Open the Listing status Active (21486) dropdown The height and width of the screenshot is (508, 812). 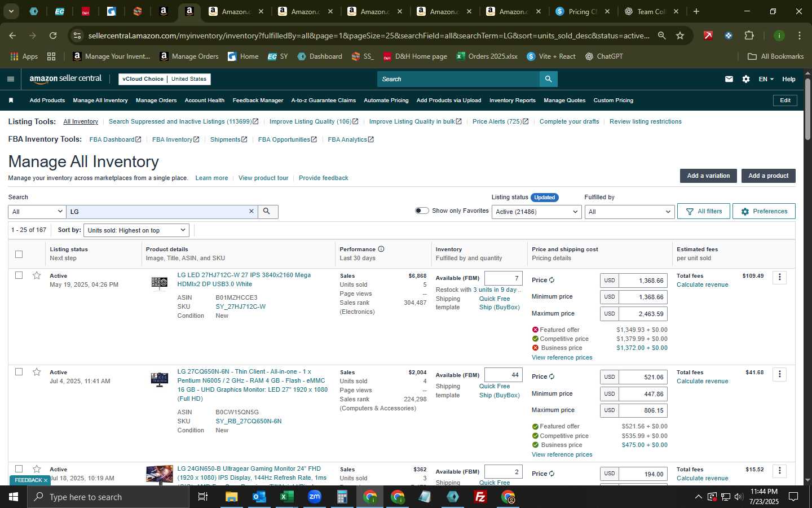coord(536,212)
